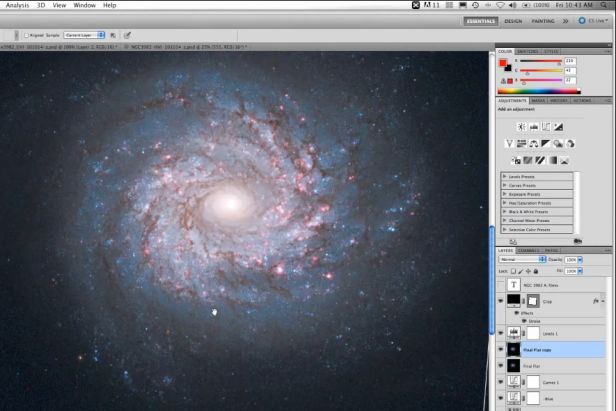The width and height of the screenshot is (616, 411).
Task: Hide the Final Flat layer
Action: 500,365
